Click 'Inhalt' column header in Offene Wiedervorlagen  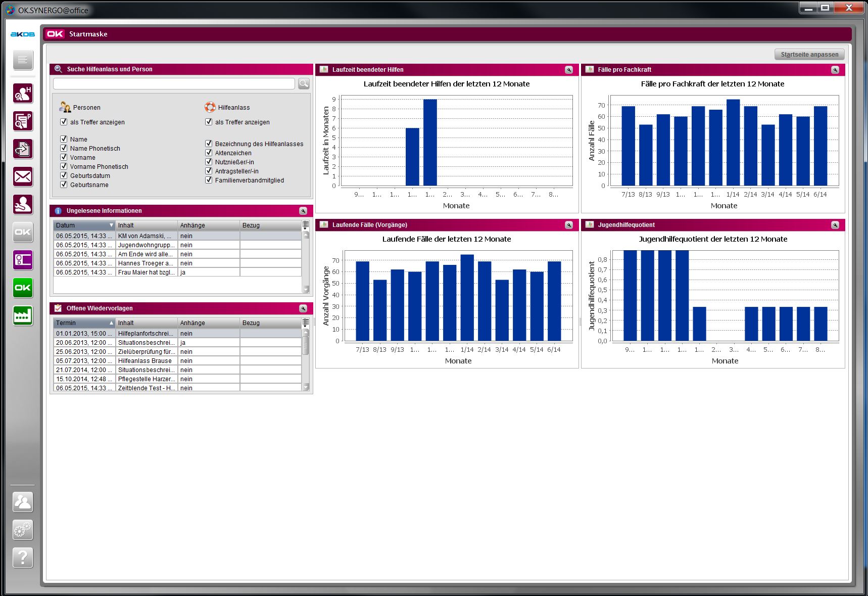pos(146,323)
